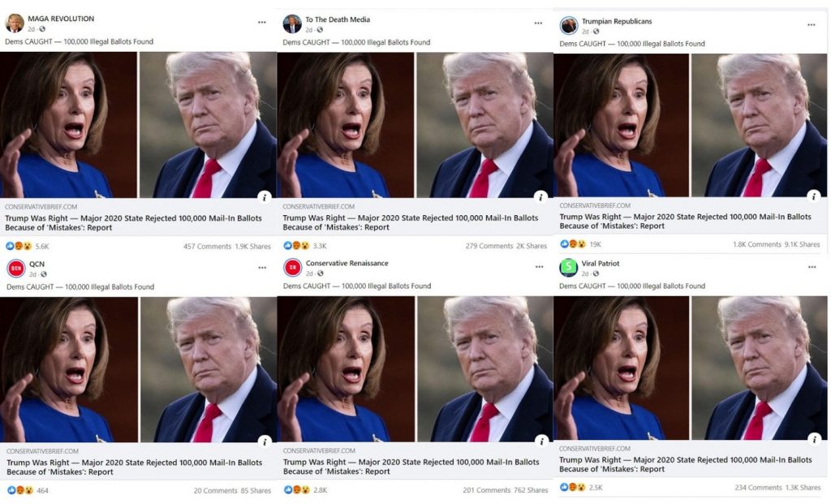Open three-dot menu on Trumpian Republicans post
Viewport: 831px width, 504px height.
pyautogui.click(x=811, y=25)
